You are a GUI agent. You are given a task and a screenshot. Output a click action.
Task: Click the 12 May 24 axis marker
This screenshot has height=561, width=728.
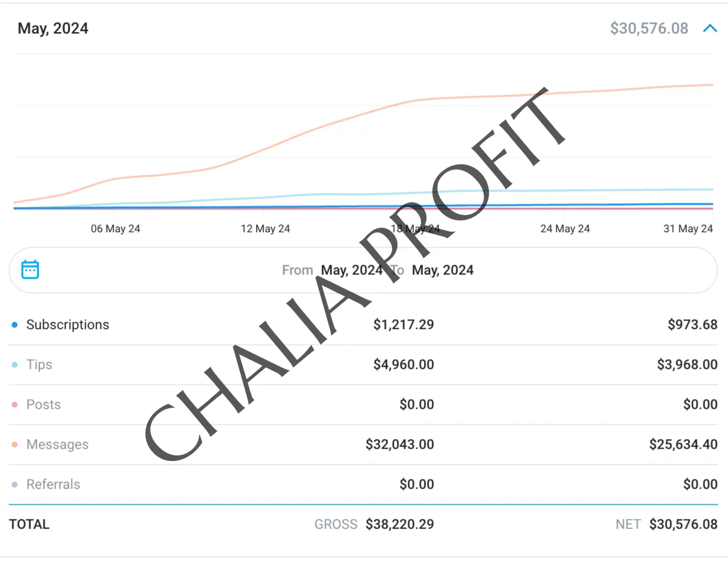265,229
